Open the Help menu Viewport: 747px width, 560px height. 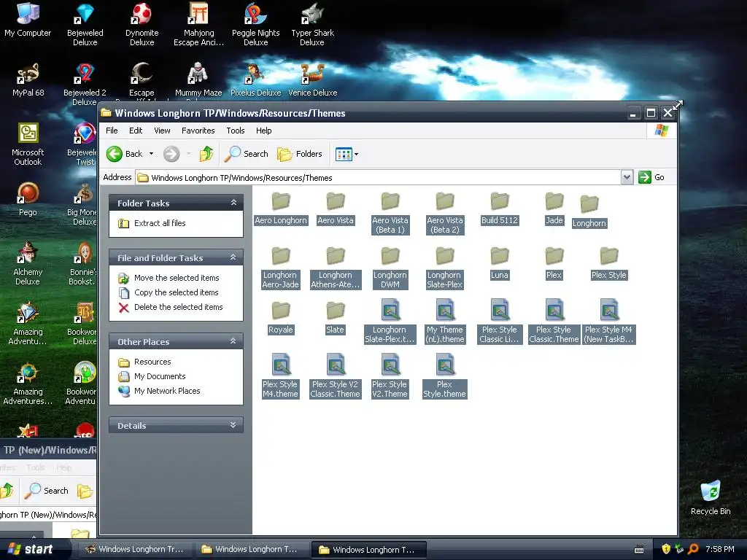point(263,131)
